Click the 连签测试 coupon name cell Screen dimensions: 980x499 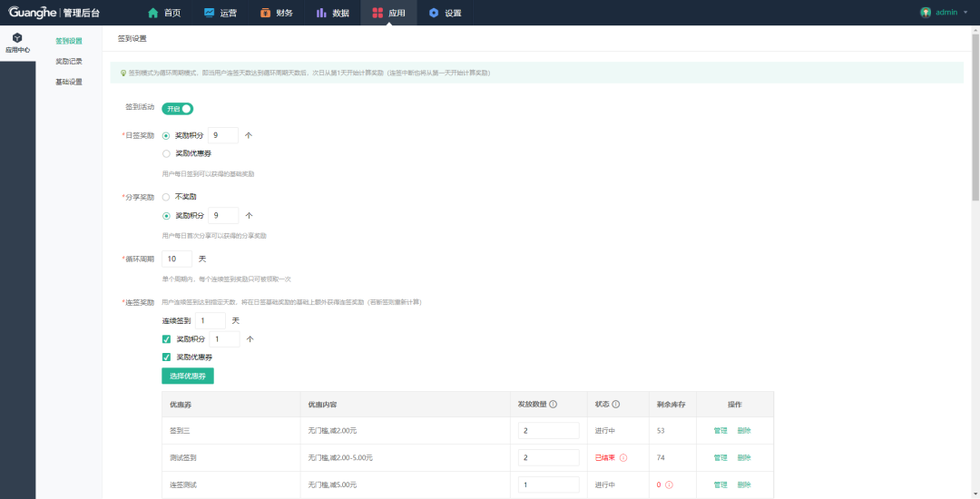[x=230, y=484]
